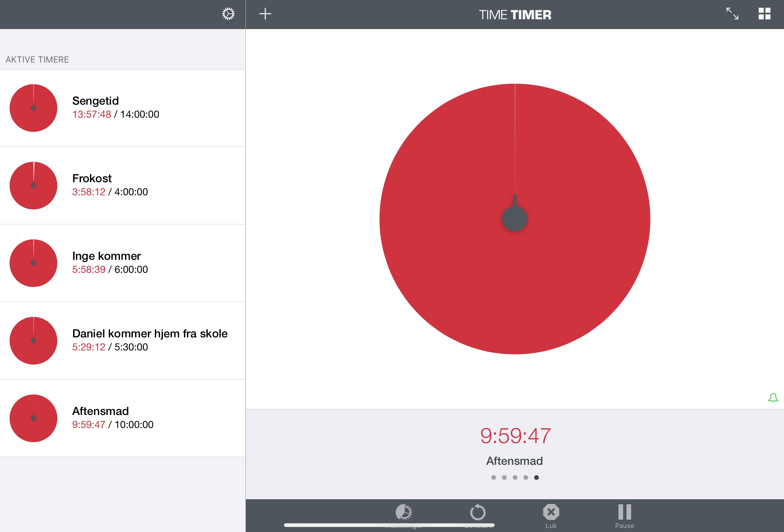Click the Frokost red disk thumbnail
Viewport: 784px width, 532px height.
point(33,186)
